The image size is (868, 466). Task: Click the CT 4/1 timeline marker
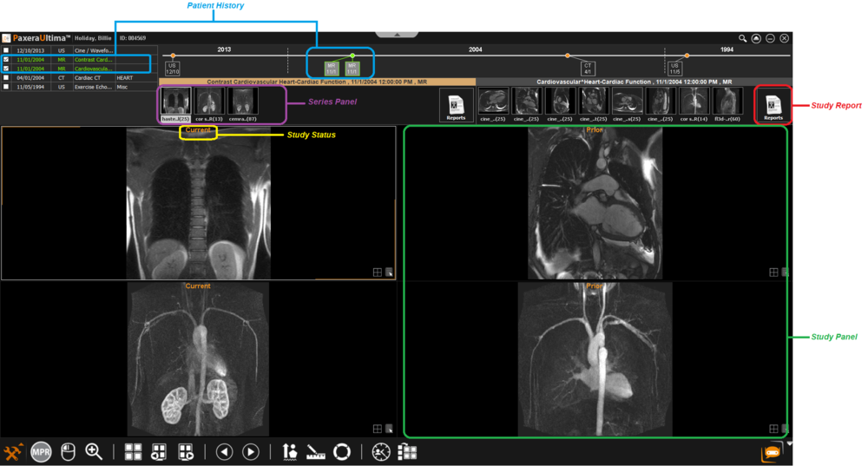pos(588,68)
